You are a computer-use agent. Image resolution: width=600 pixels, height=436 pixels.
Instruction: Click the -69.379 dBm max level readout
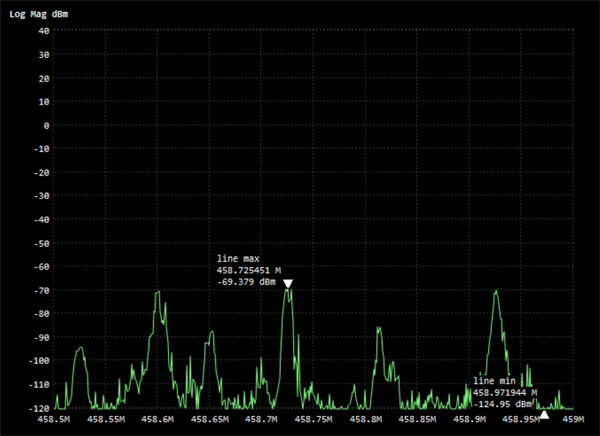tap(246, 282)
